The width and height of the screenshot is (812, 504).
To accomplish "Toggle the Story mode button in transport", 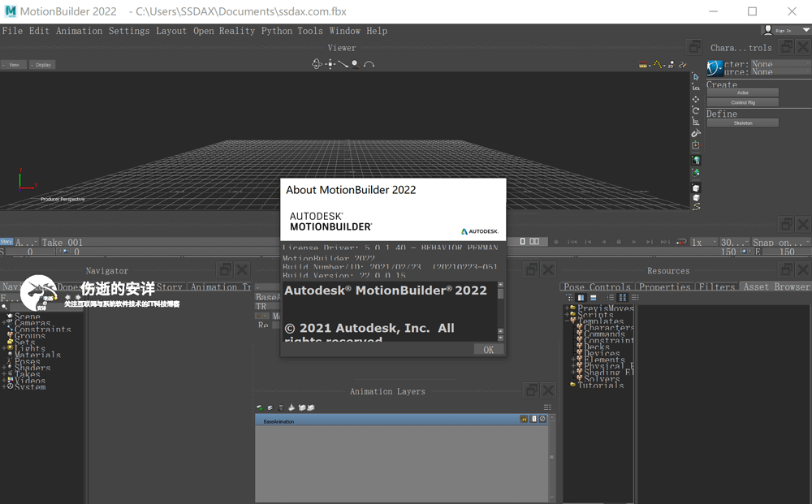I will (6, 242).
